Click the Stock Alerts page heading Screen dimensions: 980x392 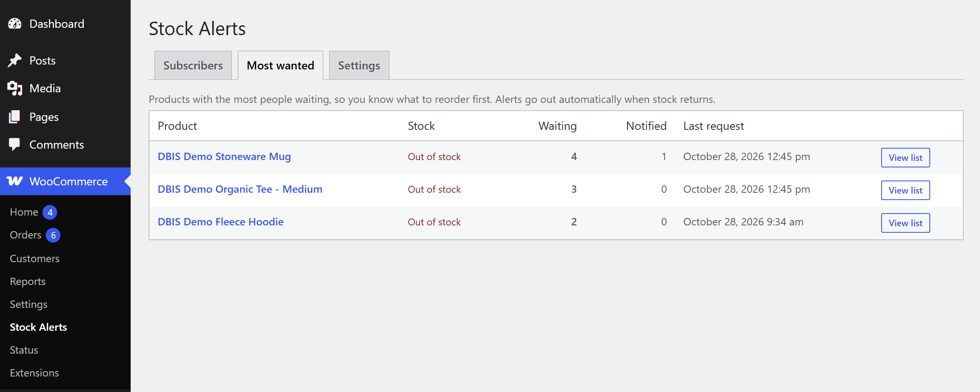pyautogui.click(x=197, y=29)
